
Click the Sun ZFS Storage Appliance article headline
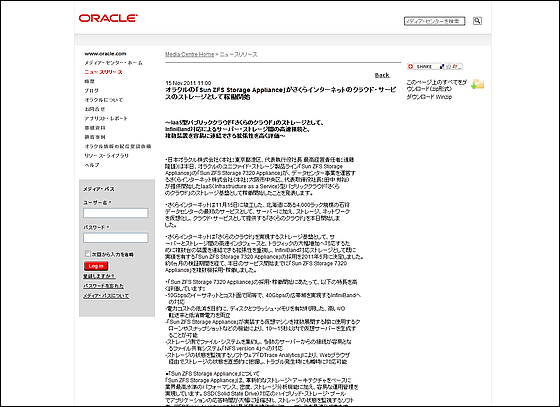click(280, 93)
